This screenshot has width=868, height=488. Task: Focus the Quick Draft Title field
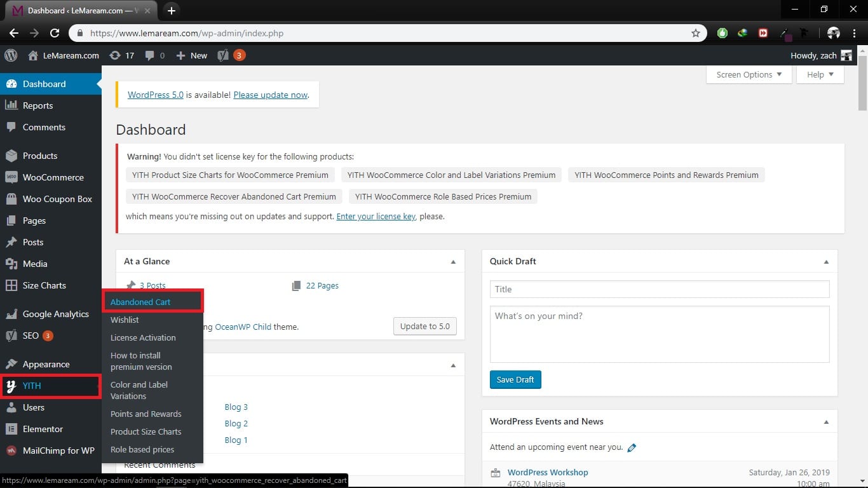tap(660, 289)
